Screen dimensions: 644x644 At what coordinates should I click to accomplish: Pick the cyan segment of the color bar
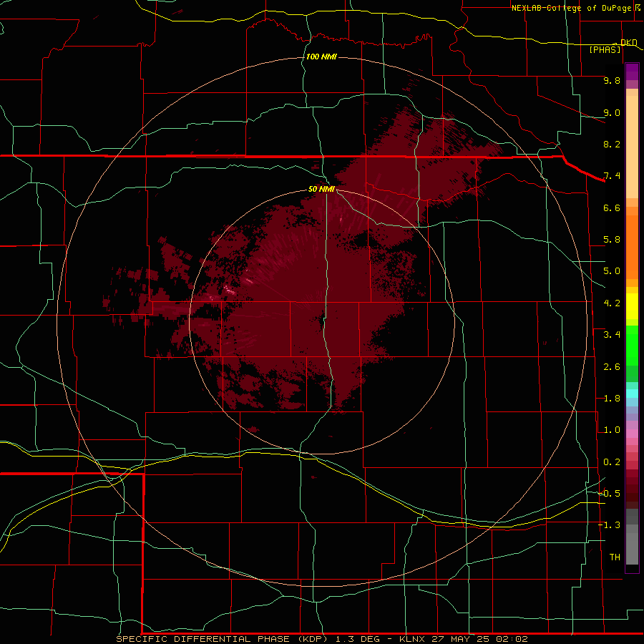(632, 394)
